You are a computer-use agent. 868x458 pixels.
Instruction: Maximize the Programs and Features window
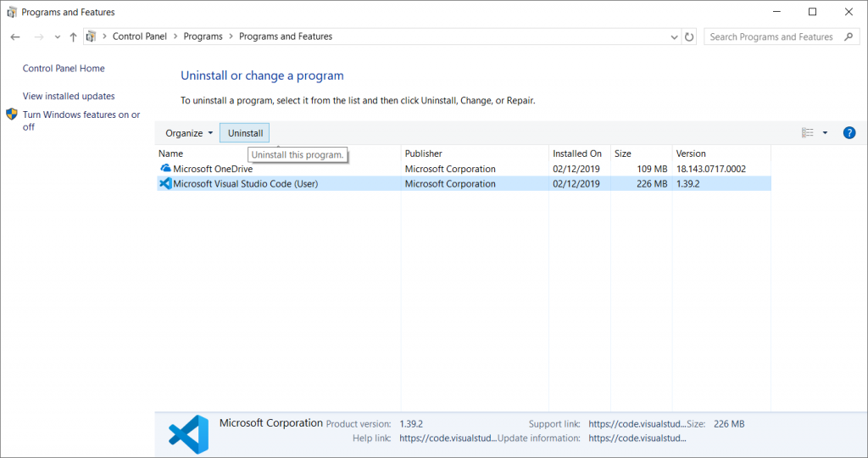(812, 12)
